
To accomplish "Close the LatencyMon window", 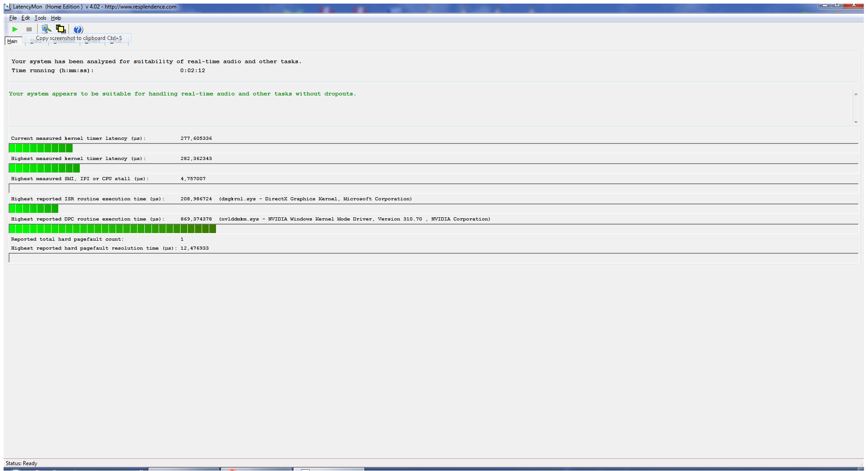I will [x=854, y=5].
